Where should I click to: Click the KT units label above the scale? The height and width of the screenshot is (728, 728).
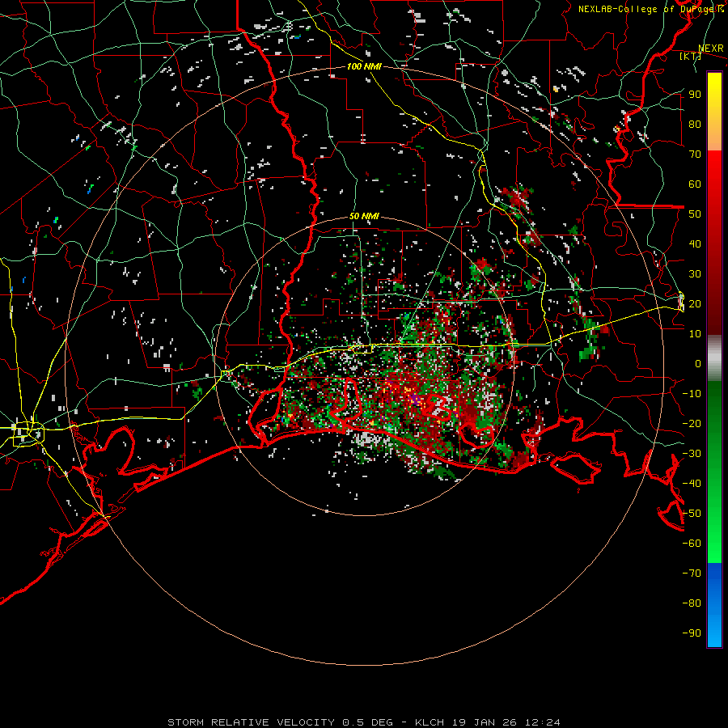(x=691, y=56)
